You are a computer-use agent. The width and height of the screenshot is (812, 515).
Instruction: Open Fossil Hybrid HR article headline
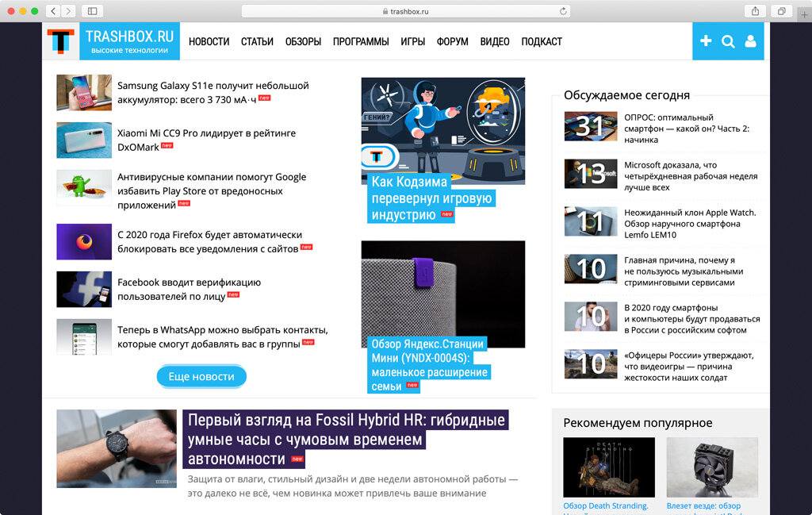pyautogui.click(x=346, y=440)
